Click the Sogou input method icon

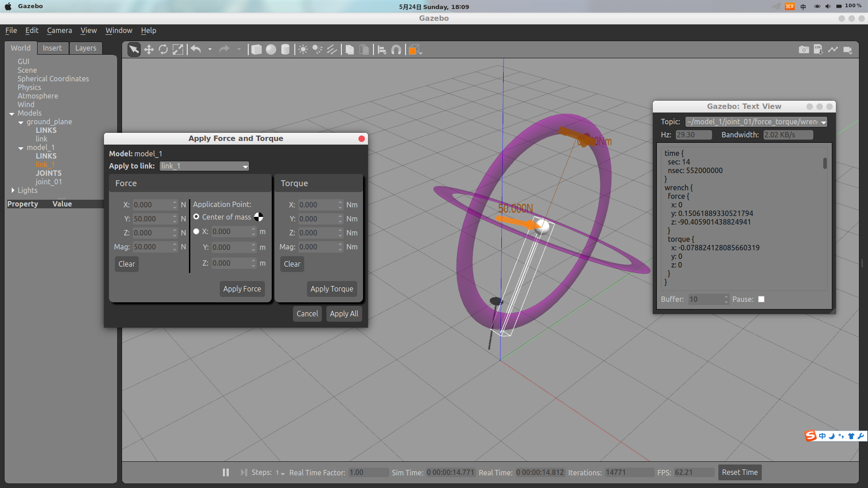(x=811, y=436)
